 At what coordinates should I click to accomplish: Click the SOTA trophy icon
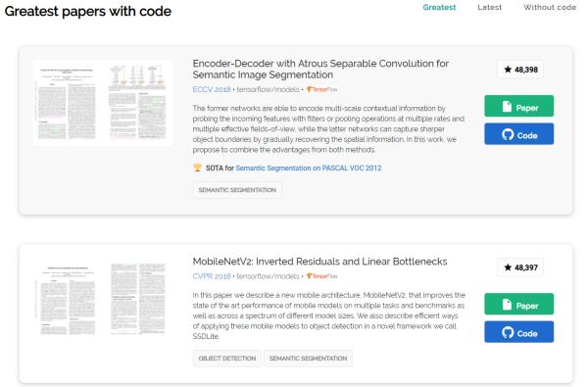[197, 168]
